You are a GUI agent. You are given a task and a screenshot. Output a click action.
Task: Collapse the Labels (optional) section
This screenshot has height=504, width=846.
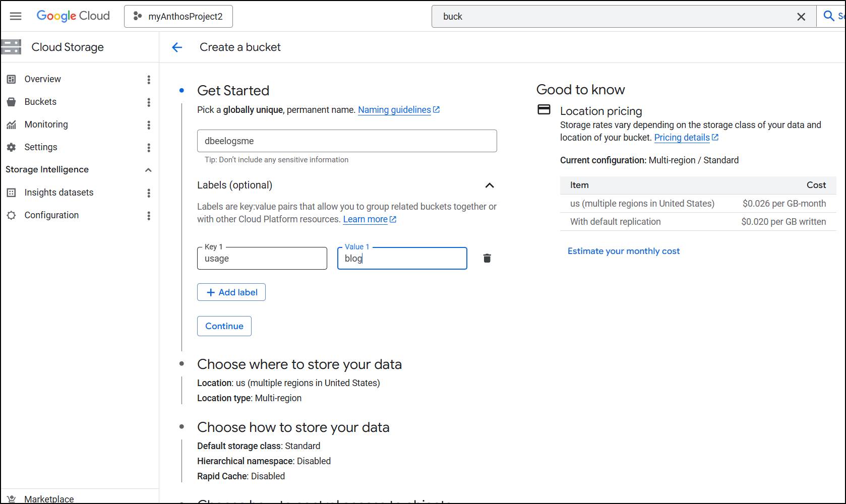[489, 185]
